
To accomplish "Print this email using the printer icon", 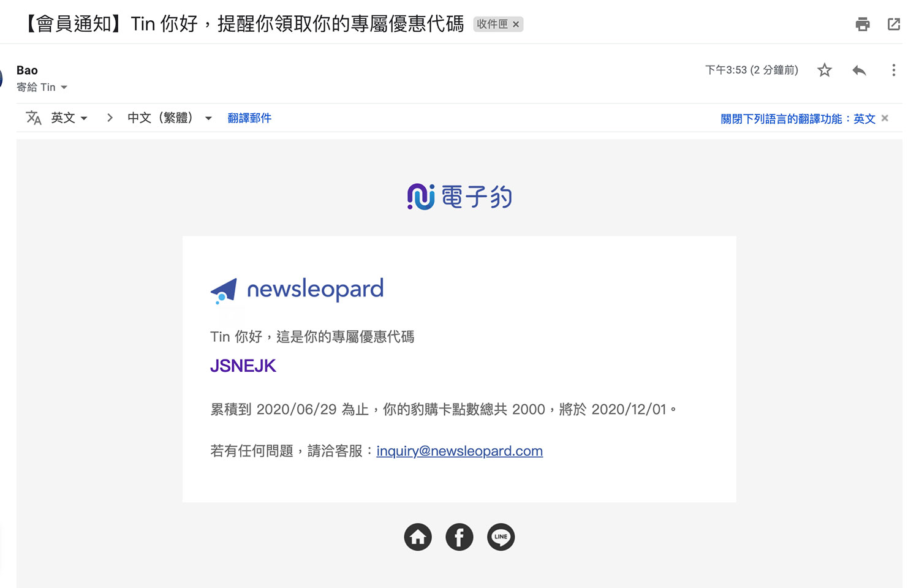I will [863, 24].
